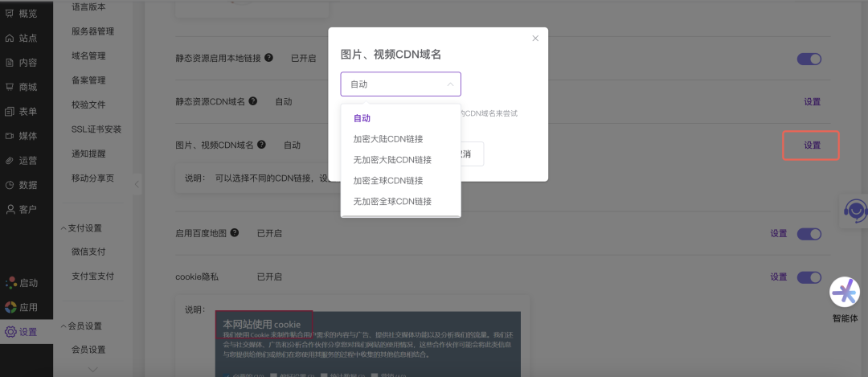
Task: Open 域名管理 in the settings menu
Action: (88, 56)
